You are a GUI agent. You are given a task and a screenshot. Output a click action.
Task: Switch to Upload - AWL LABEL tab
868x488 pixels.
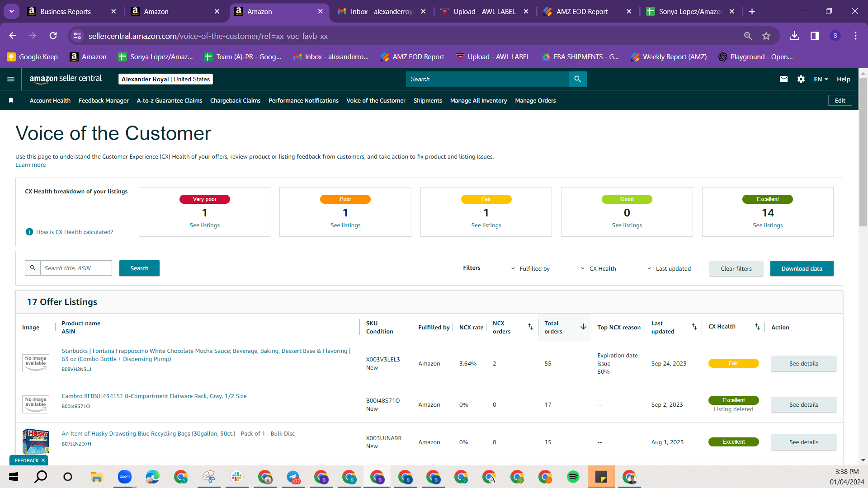pyautogui.click(x=485, y=11)
